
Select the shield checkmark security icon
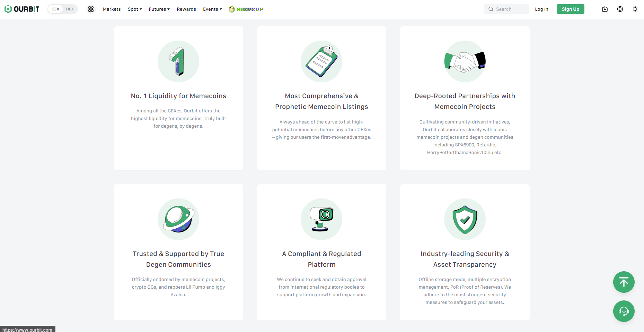[465, 219]
